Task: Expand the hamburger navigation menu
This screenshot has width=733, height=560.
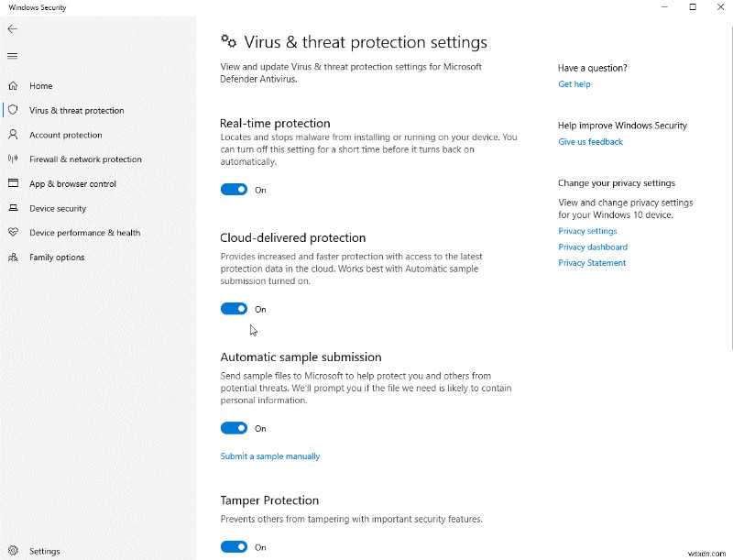Action: (13, 56)
